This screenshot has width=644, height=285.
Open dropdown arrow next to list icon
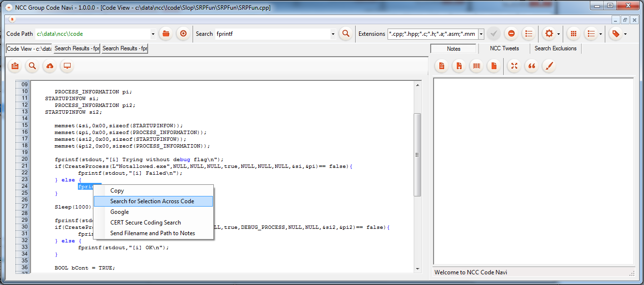(x=600, y=34)
